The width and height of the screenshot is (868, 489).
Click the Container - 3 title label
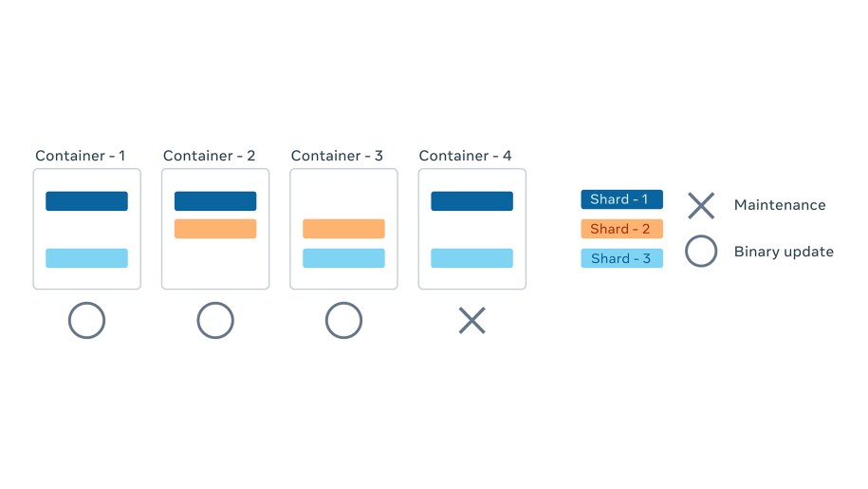pyautogui.click(x=337, y=156)
